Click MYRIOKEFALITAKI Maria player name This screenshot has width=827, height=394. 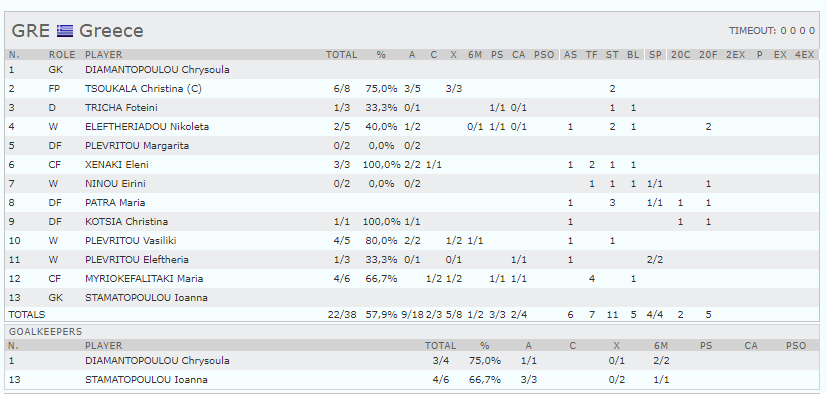(144, 278)
